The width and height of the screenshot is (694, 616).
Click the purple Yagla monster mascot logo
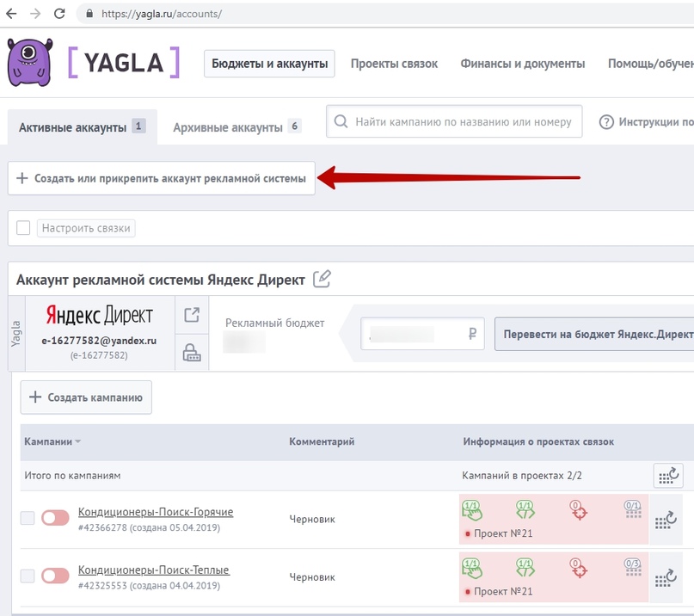(29, 63)
